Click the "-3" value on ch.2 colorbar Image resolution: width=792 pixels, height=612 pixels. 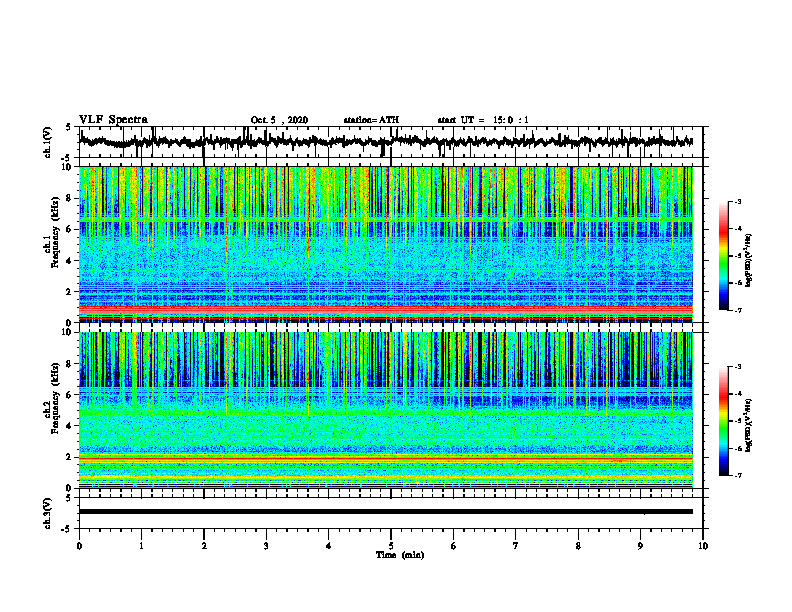737,367
